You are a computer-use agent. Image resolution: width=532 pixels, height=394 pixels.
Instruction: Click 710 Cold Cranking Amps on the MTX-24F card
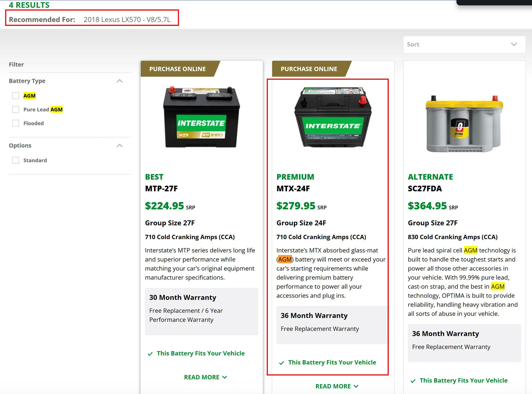[x=321, y=237]
